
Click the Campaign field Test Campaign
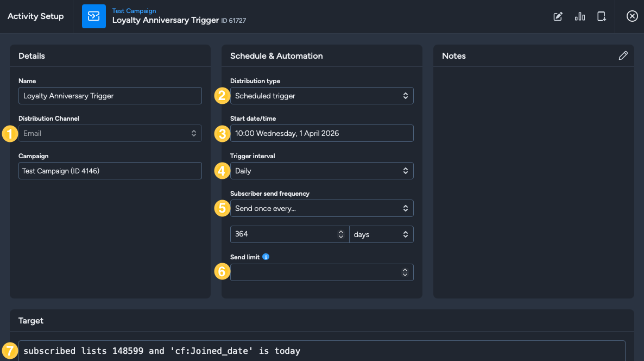110,171
